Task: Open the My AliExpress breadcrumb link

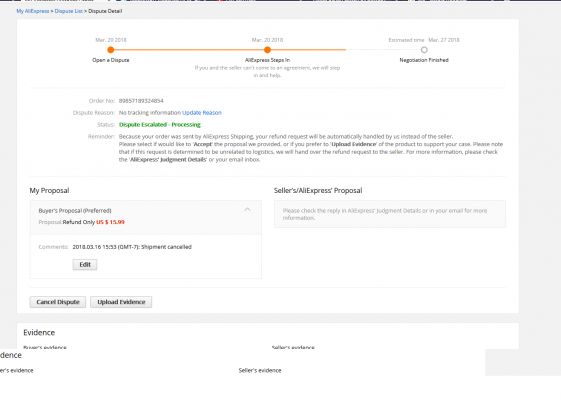Action: tap(33, 11)
